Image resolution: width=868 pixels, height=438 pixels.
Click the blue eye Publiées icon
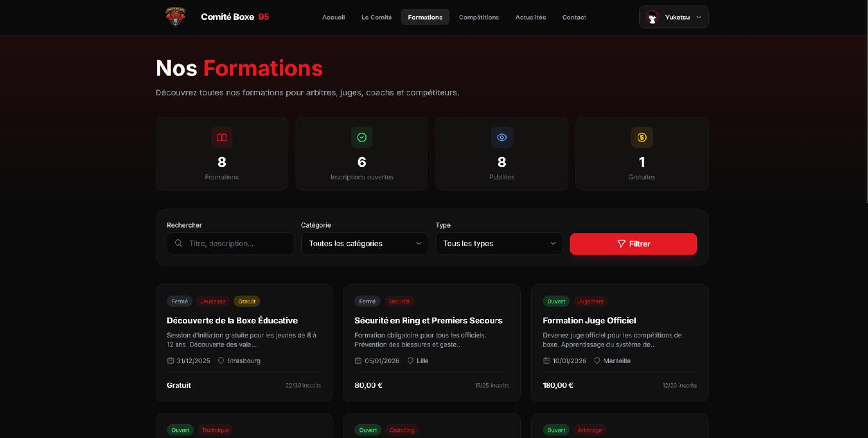(502, 138)
